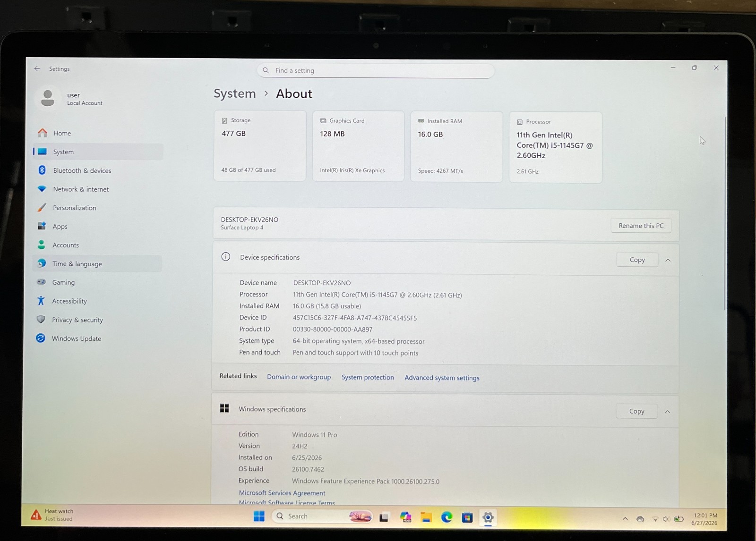Open the Heat watch weather widget
Screen dimensions: 756x541
[x=53, y=515]
